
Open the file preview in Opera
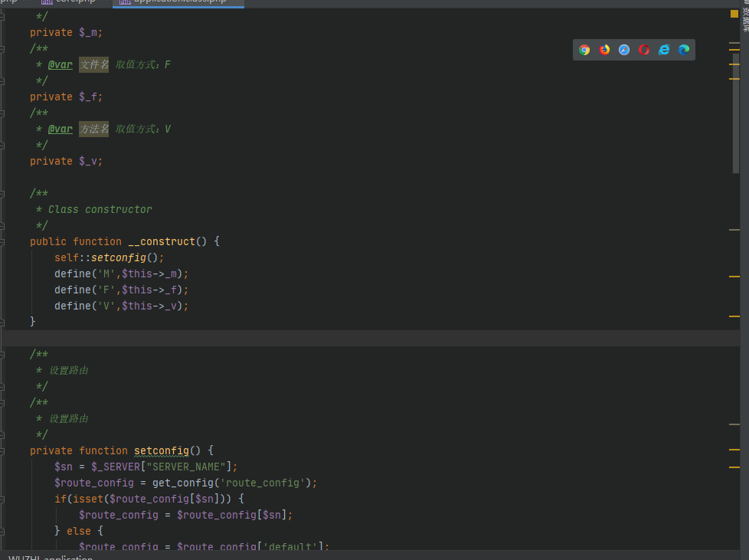click(644, 50)
